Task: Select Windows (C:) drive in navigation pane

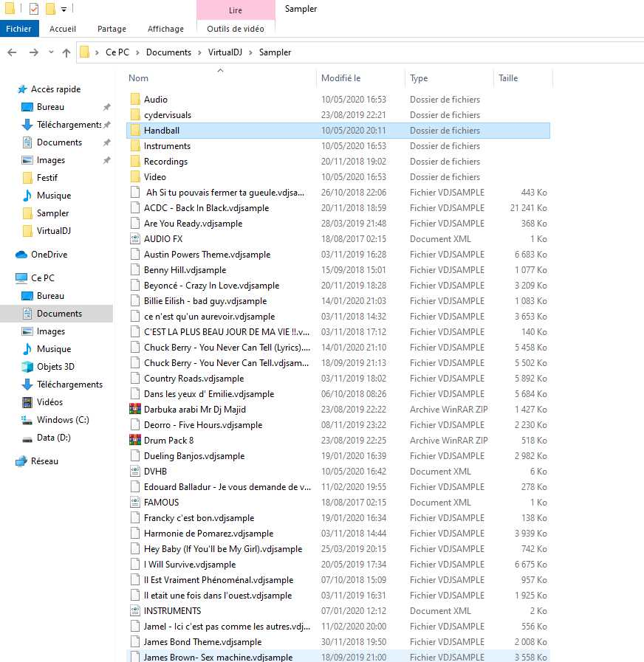Action: 63,420
